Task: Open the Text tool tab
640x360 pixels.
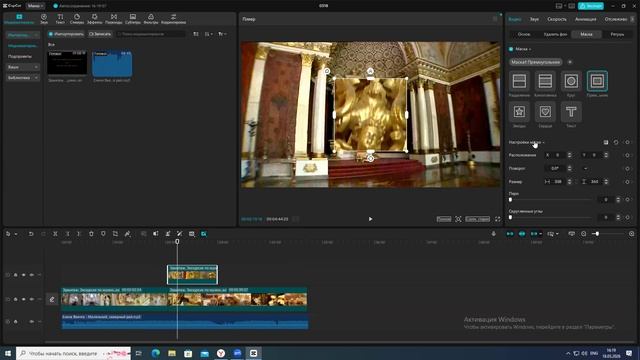Action: pyautogui.click(x=60, y=19)
